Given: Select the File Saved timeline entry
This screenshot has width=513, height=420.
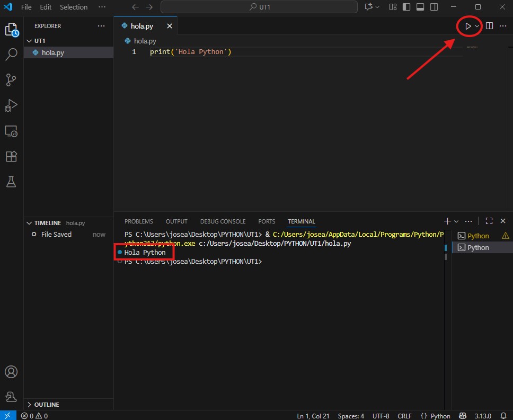Looking at the screenshot, I should [x=69, y=234].
